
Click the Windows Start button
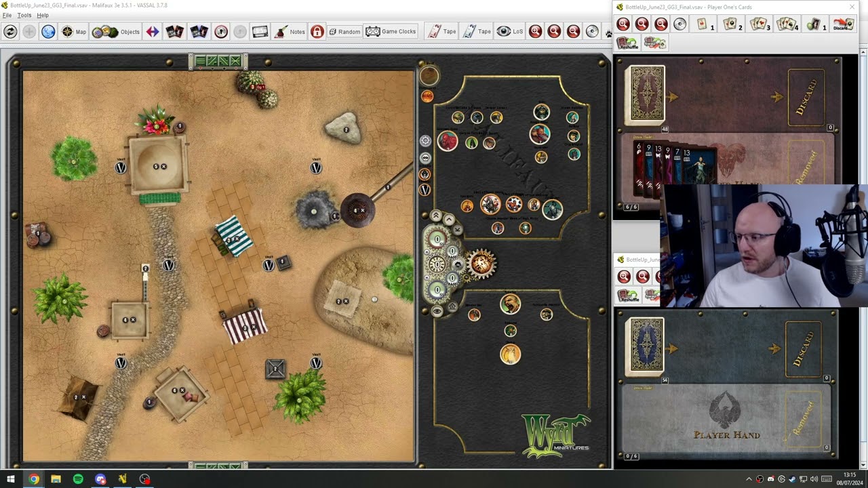[x=10, y=479]
